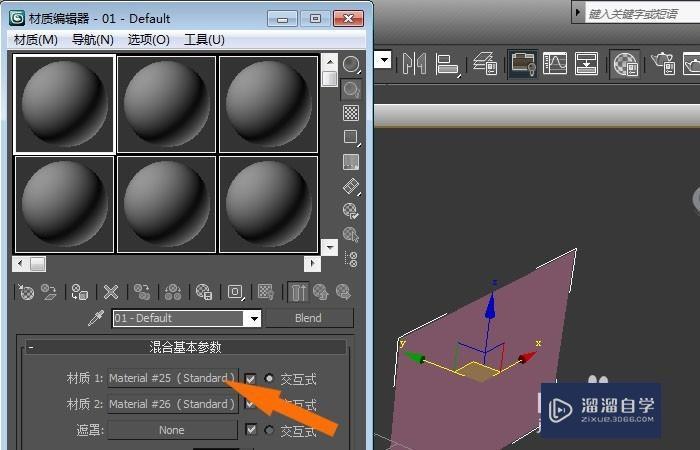Click the Get Material icon
700x450 pixels.
pyautogui.click(x=26, y=292)
